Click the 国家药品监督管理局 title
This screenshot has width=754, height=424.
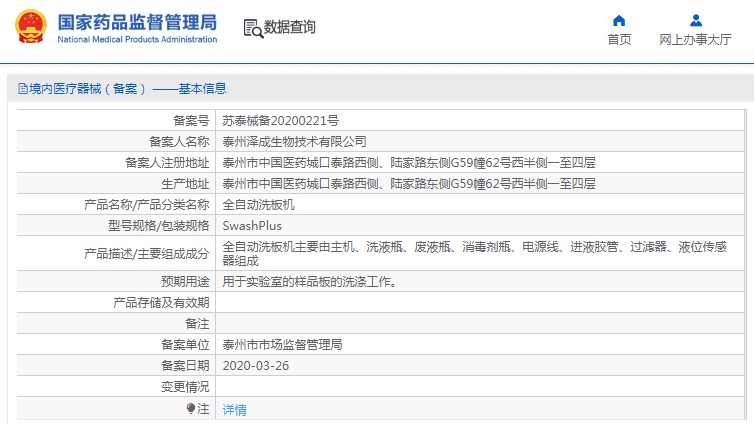coord(138,23)
